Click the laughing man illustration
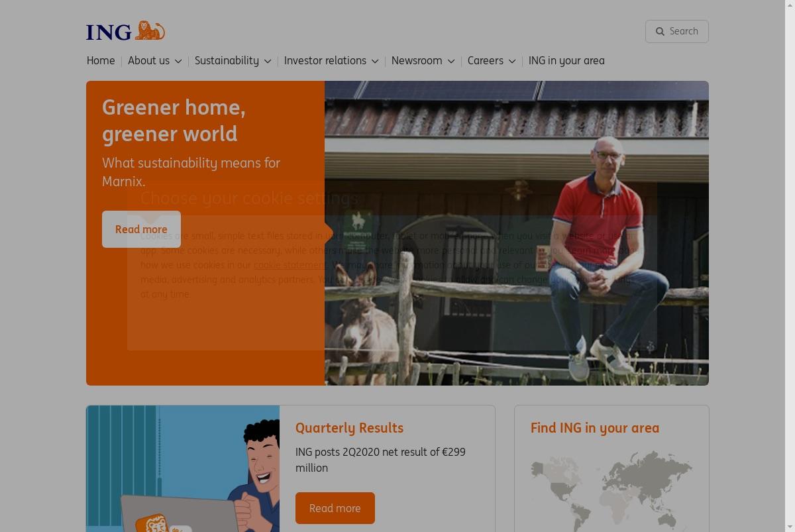The height and width of the screenshot is (532, 795). tap(183, 468)
